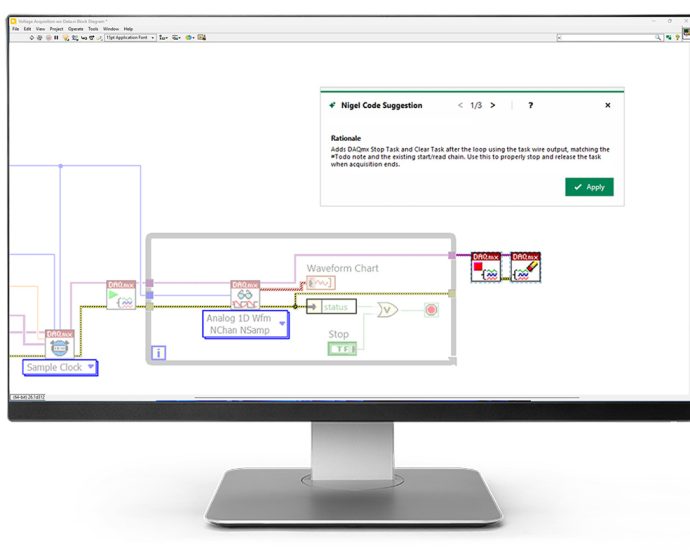Click the Step Into toolbar icon
Viewport: 690px width, 550px height.
coord(84,38)
